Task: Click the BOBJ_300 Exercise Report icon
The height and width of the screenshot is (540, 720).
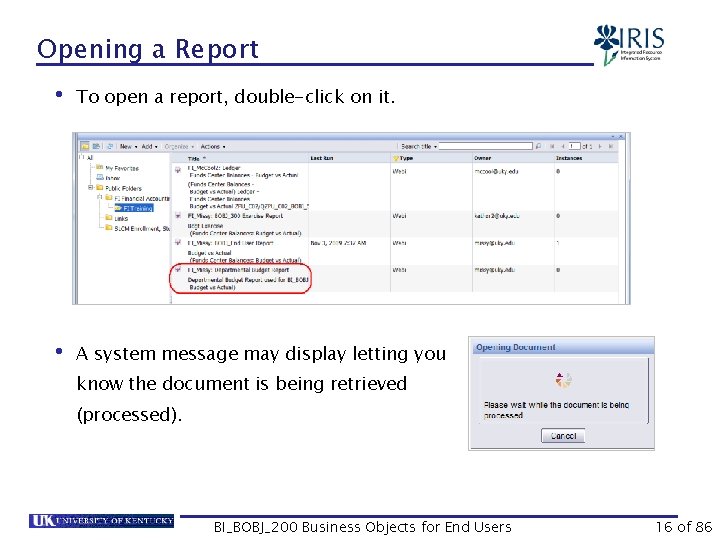Action: (178, 215)
